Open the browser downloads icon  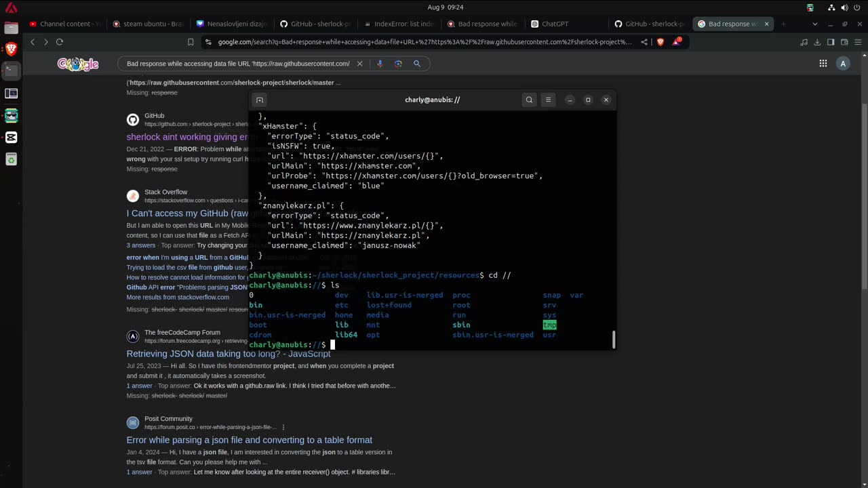pos(817,42)
